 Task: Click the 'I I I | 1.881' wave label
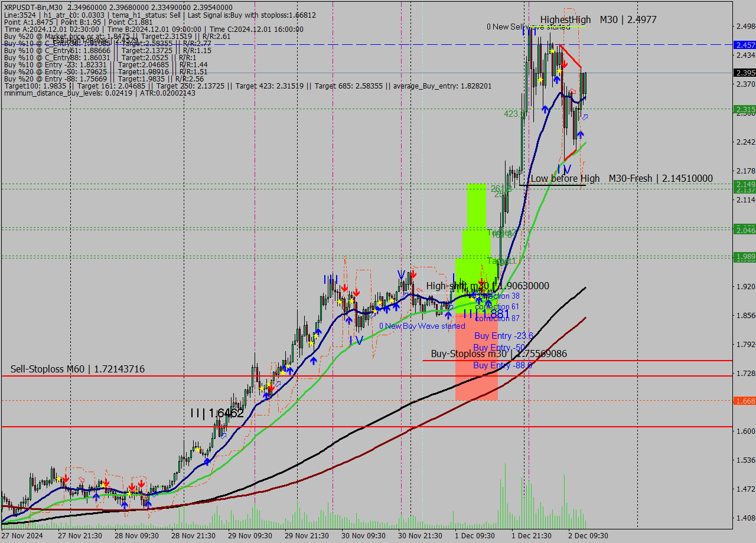point(486,313)
